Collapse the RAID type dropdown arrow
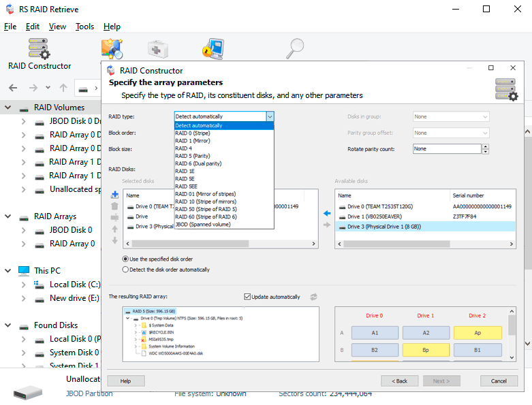 (x=270, y=116)
